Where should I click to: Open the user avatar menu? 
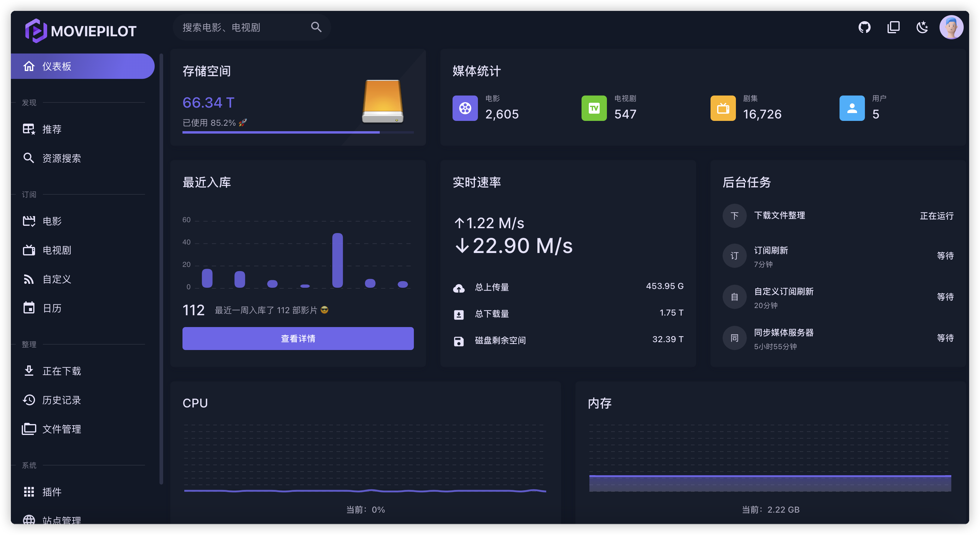[x=951, y=28]
